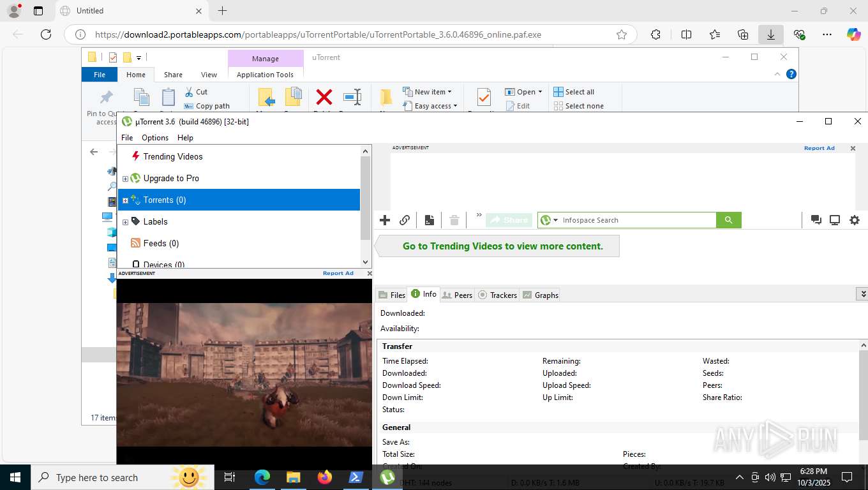Image resolution: width=868 pixels, height=490 pixels.
Task: Click the Share button in uTorrent toolbar
Action: coord(509,220)
